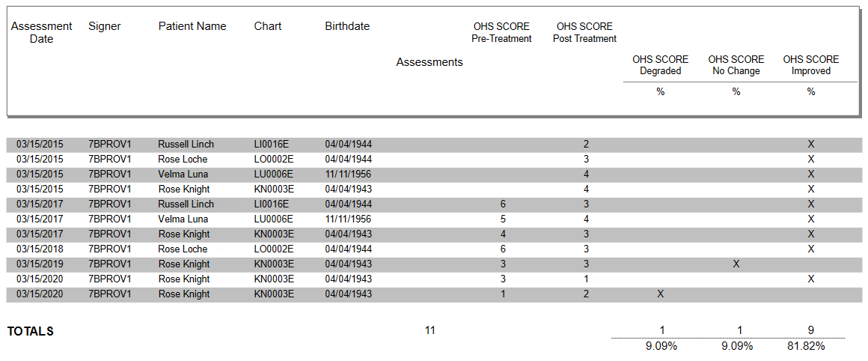Click the Patient Name column header
This screenshot has height=361, width=868.
pos(192,26)
